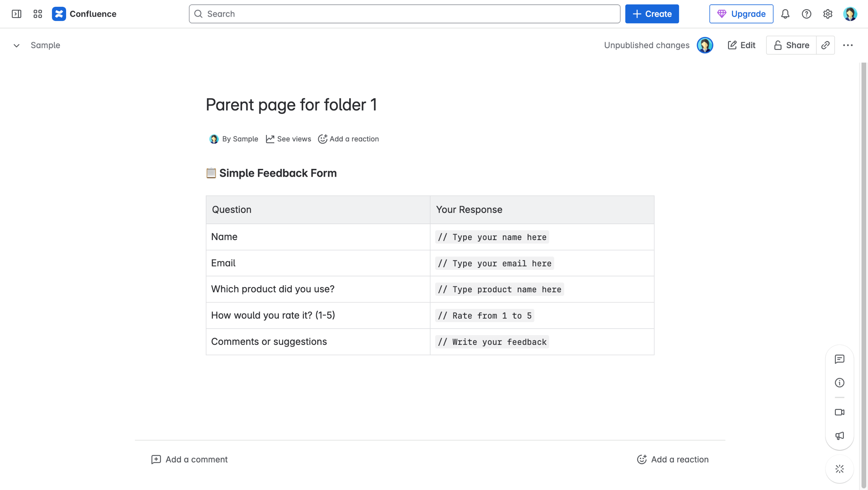
Task: Click the megaphone icon on the right rail
Action: (x=840, y=436)
